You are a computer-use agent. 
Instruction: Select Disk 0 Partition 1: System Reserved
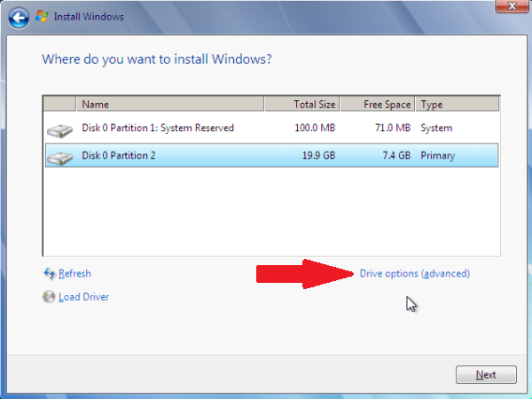tap(158, 129)
